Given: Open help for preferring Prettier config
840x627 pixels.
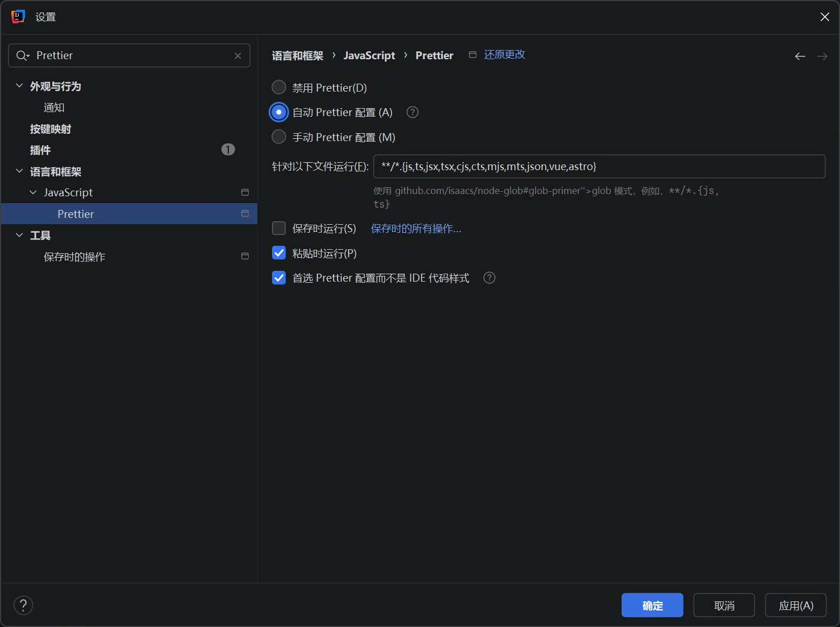Looking at the screenshot, I should click(x=489, y=278).
